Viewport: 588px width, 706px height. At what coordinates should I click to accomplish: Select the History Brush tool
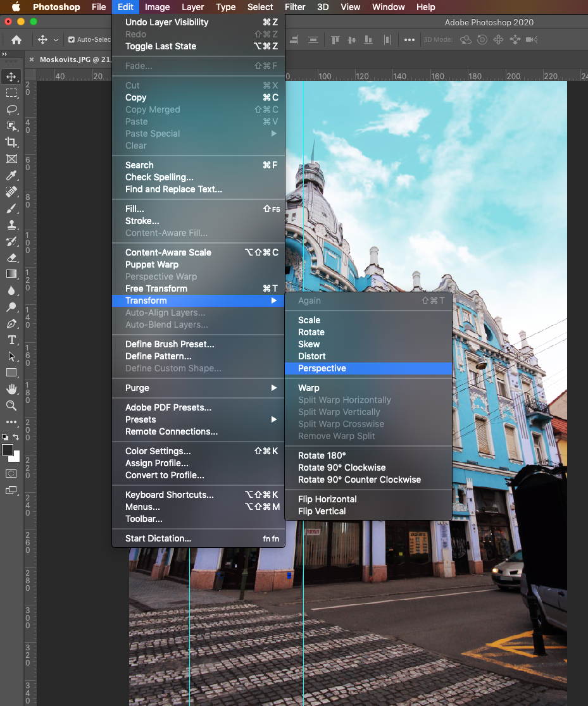[x=11, y=241]
